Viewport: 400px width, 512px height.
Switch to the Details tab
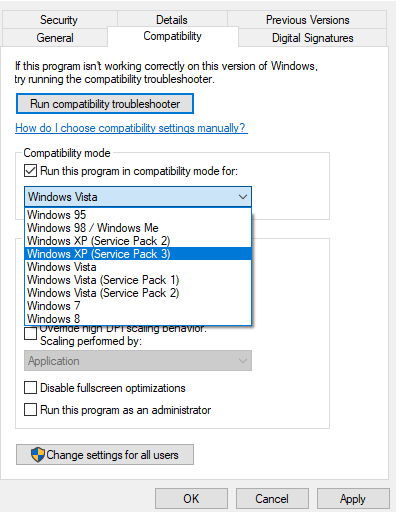[x=172, y=20]
